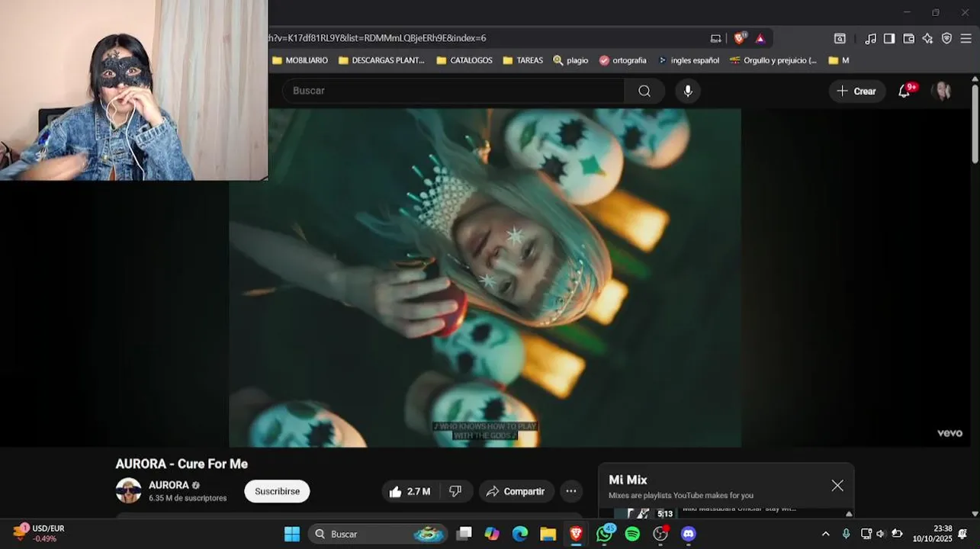Open Task View on the taskbar
The height and width of the screenshot is (549, 980).
click(464, 534)
